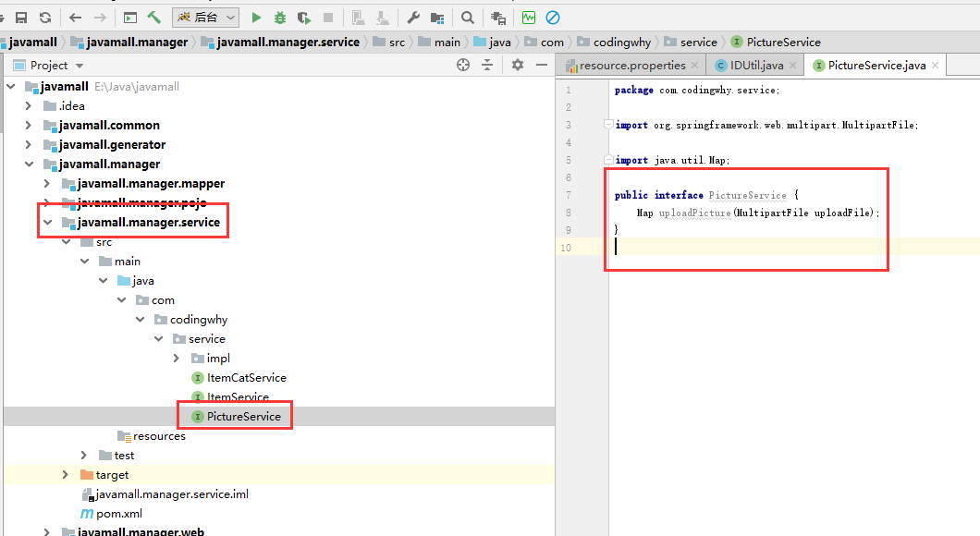Select the PictureService.java tab
Image resolution: width=980 pixels, height=536 pixels.
point(876,65)
